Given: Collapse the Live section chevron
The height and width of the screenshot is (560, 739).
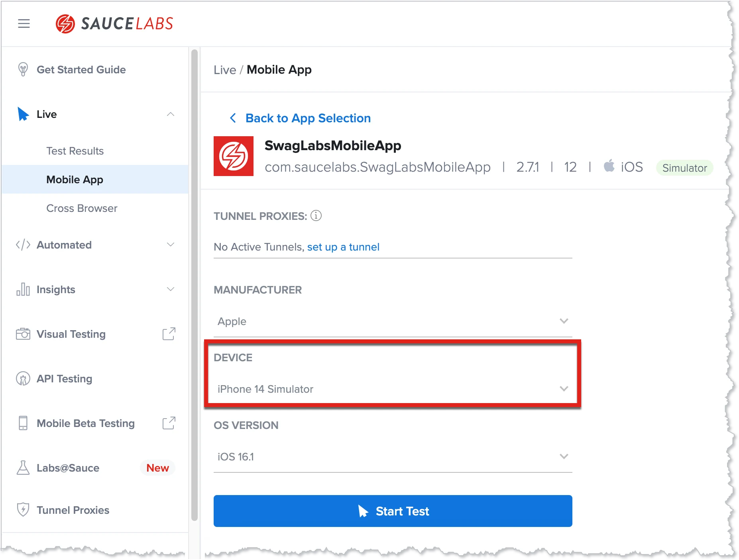Looking at the screenshot, I should point(171,114).
